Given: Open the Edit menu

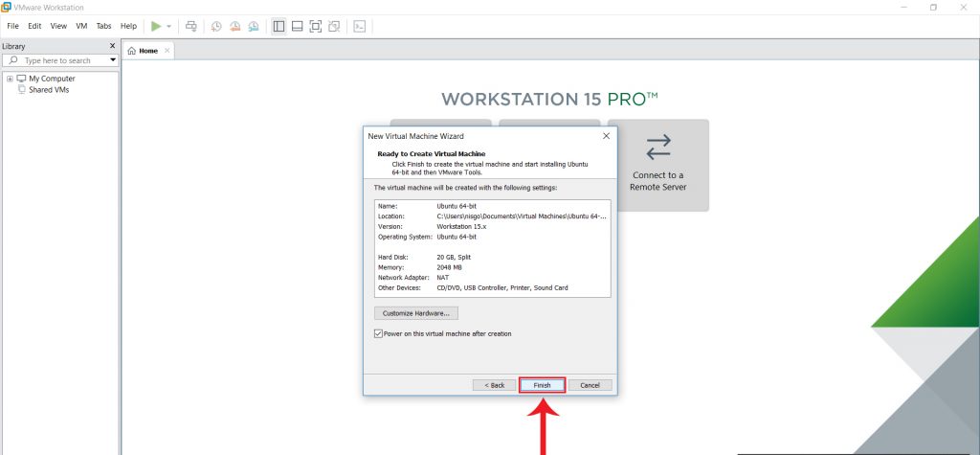Looking at the screenshot, I should [34, 26].
